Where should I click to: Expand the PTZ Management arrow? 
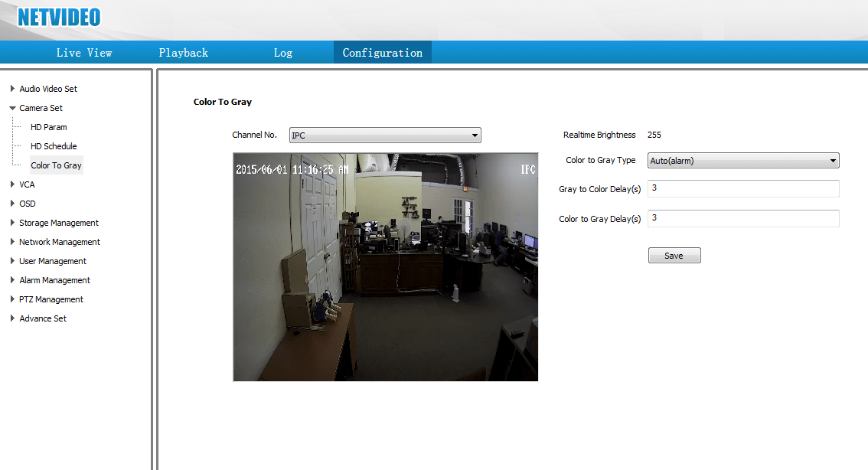(12, 299)
